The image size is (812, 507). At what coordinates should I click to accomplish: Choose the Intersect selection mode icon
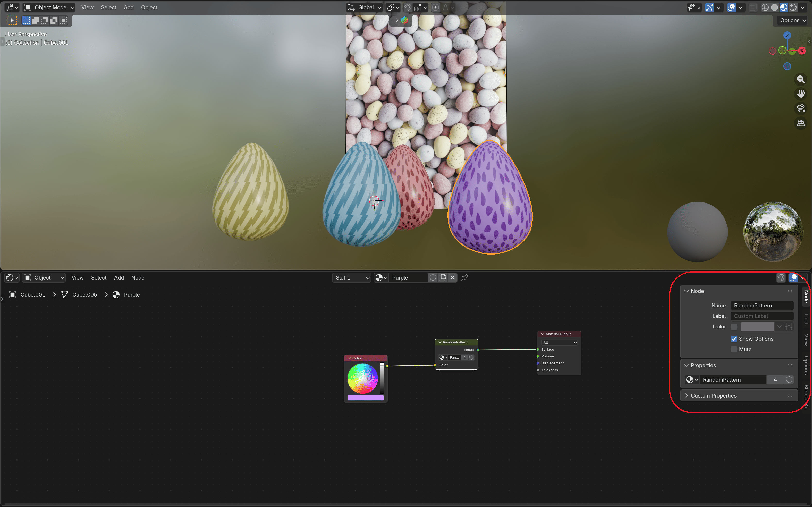pos(63,20)
